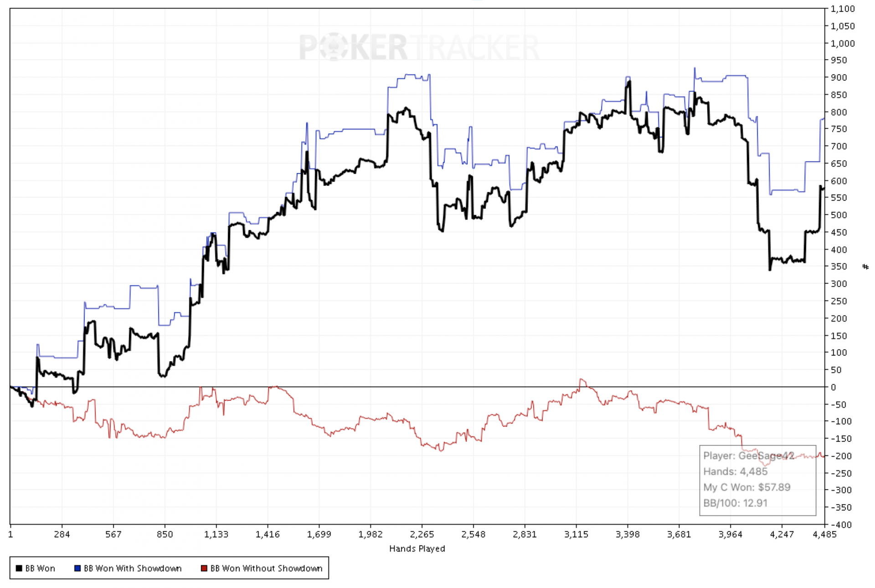
Task: Click the black BB Won legend swatch
Action: (x=19, y=568)
